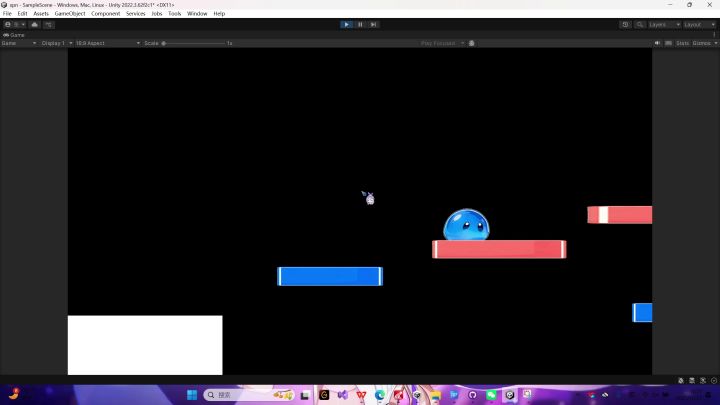This screenshot has width=720, height=405.
Task: Open the Window menu
Action: (197, 14)
